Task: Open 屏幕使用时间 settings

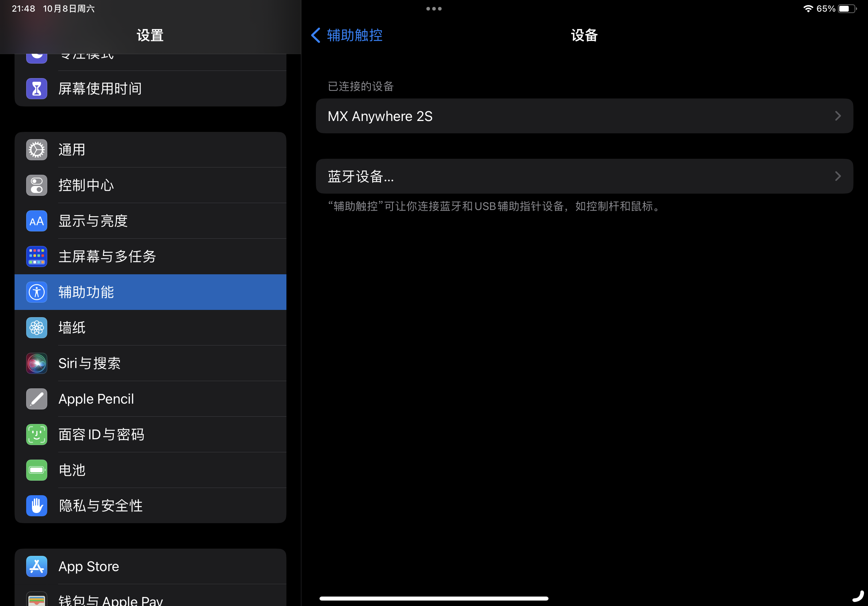Action: 150,89
